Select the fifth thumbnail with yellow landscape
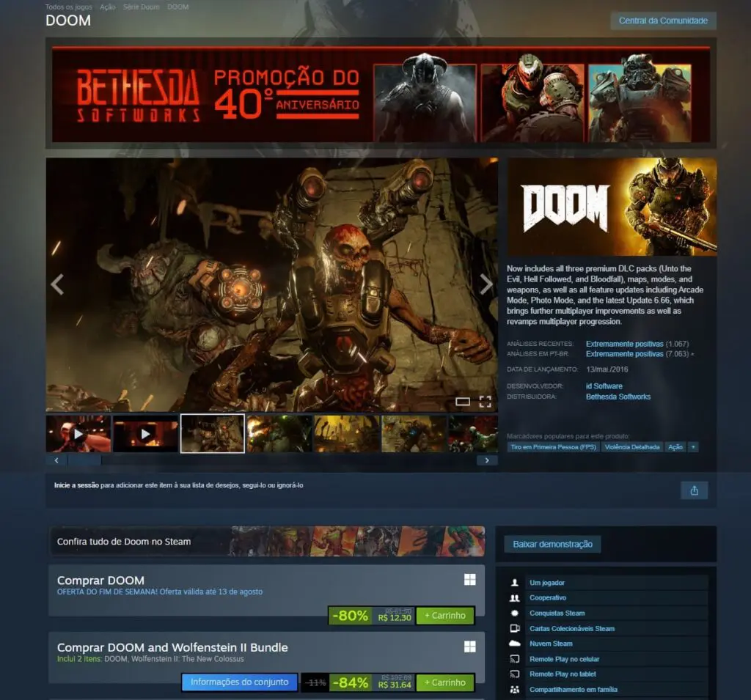The width and height of the screenshot is (751, 700). pyautogui.click(x=346, y=434)
